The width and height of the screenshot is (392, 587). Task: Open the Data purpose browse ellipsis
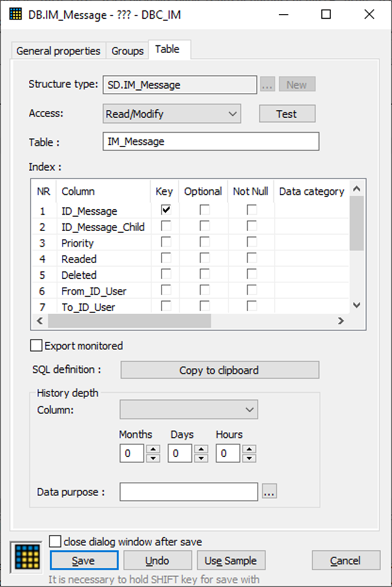click(x=270, y=492)
